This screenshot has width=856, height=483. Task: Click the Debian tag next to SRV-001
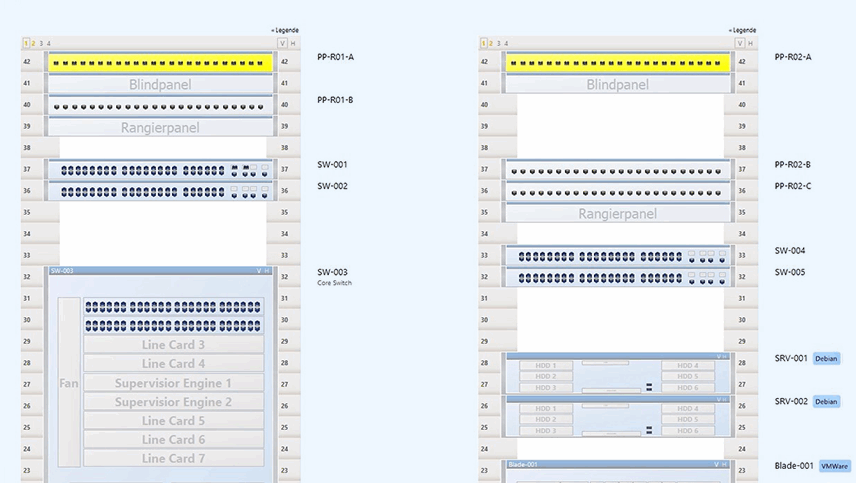[x=826, y=358]
